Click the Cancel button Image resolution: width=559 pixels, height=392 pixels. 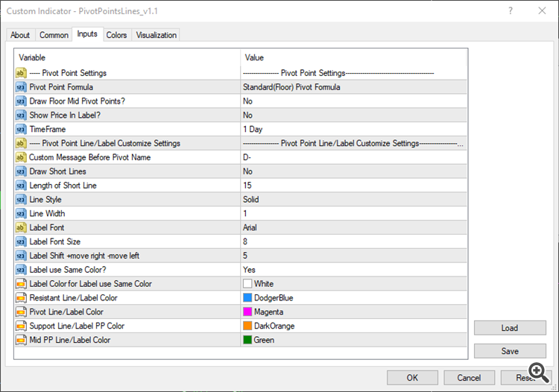469,378
